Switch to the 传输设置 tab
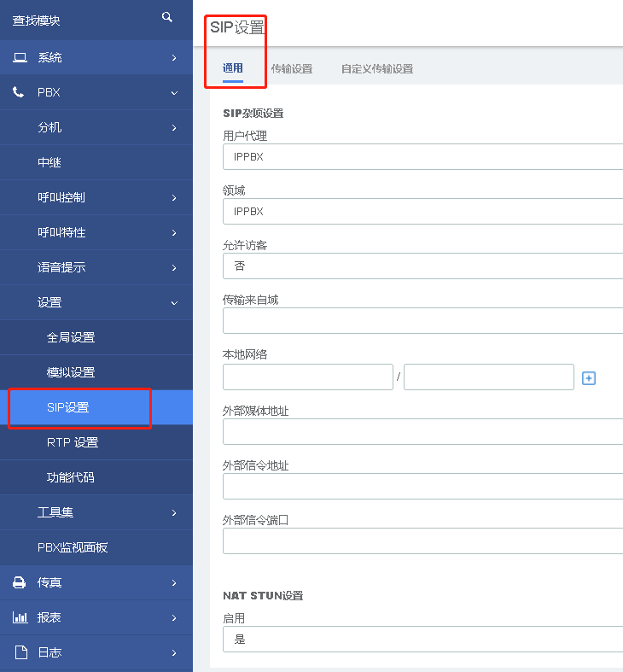 [292, 69]
